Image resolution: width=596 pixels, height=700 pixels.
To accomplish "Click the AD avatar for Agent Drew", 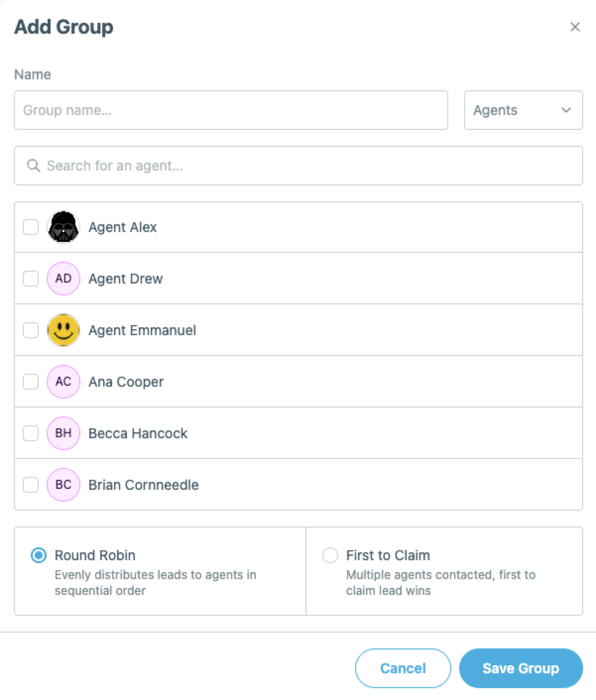I will coord(63,279).
